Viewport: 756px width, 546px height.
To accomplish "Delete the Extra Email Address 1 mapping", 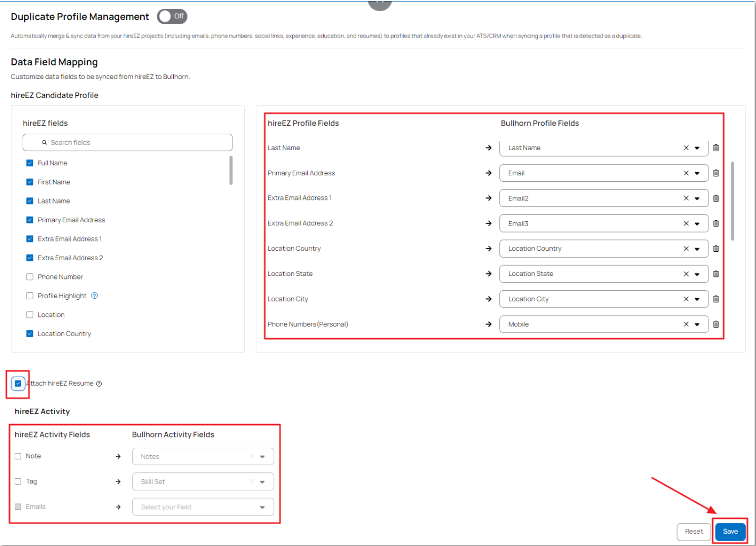I will 716,198.
